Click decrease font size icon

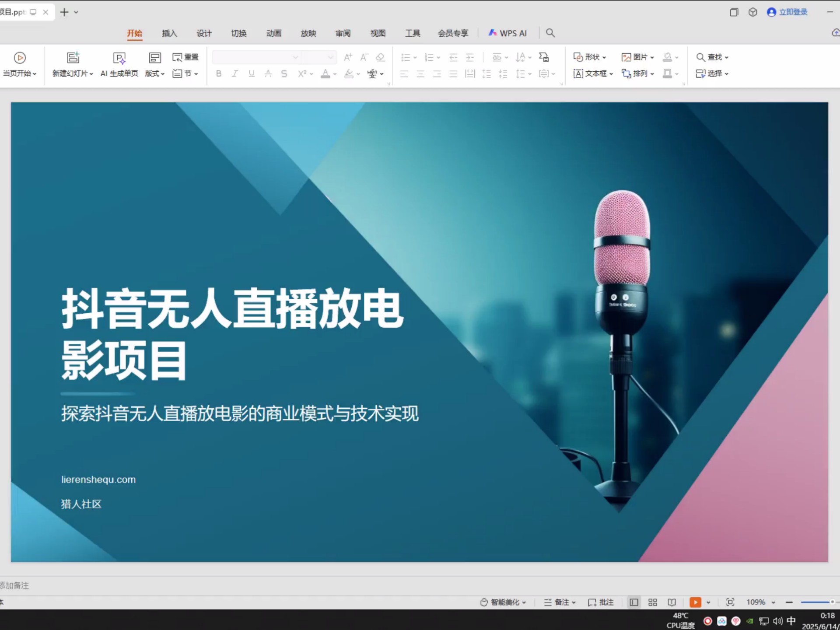(364, 57)
